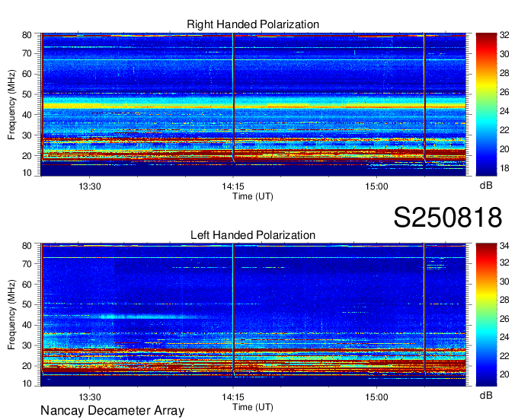Select the 60 frequency tick on Left Handed plot
Image resolution: width=518 pixels, height=420 pixels.
coord(27,284)
